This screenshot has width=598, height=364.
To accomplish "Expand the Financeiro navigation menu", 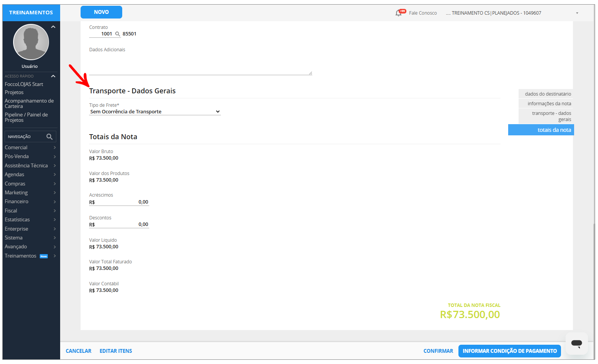I will (30, 202).
